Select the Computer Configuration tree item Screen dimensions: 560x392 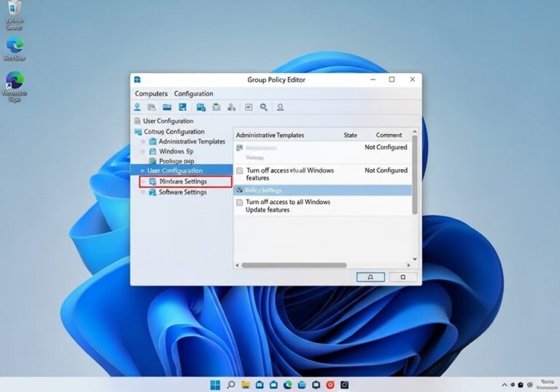pos(174,132)
